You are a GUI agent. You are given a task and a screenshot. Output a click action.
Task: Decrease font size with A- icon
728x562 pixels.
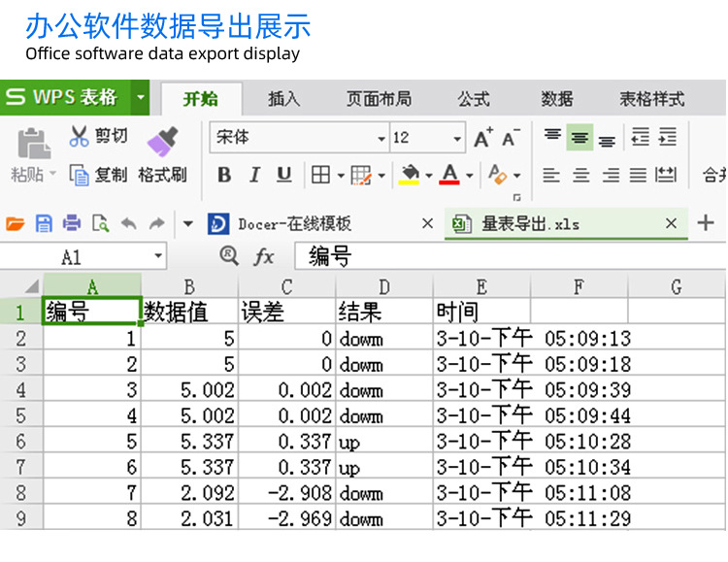(512, 138)
